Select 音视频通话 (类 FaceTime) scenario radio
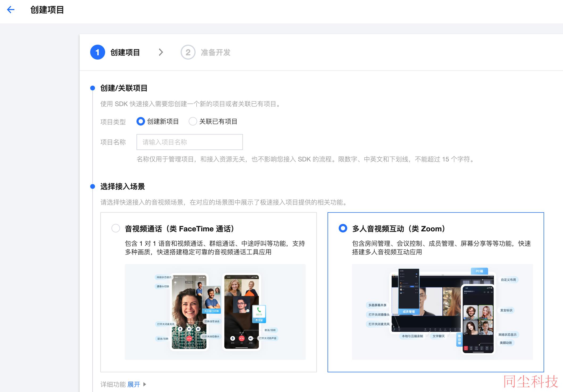The width and height of the screenshot is (563, 392). [x=116, y=228]
